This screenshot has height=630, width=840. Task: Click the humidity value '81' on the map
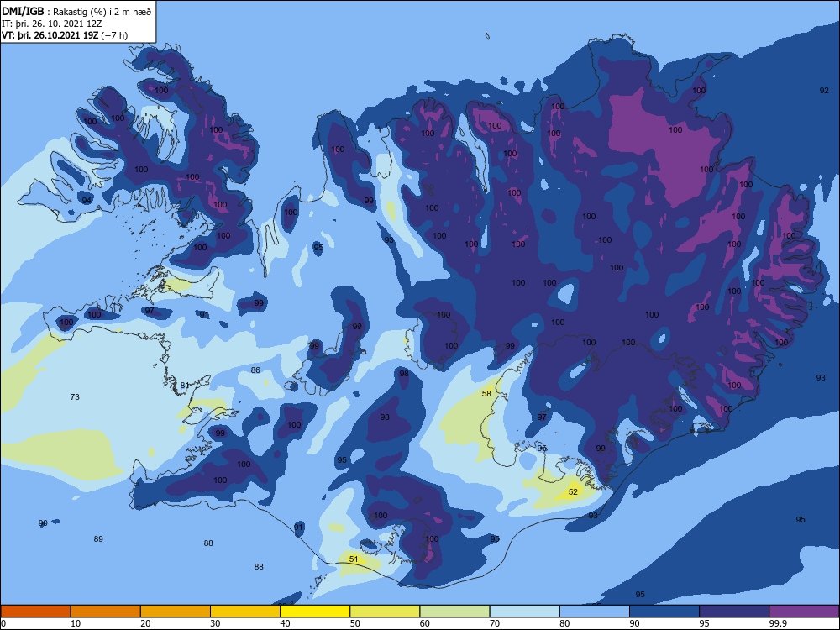pos(184,386)
